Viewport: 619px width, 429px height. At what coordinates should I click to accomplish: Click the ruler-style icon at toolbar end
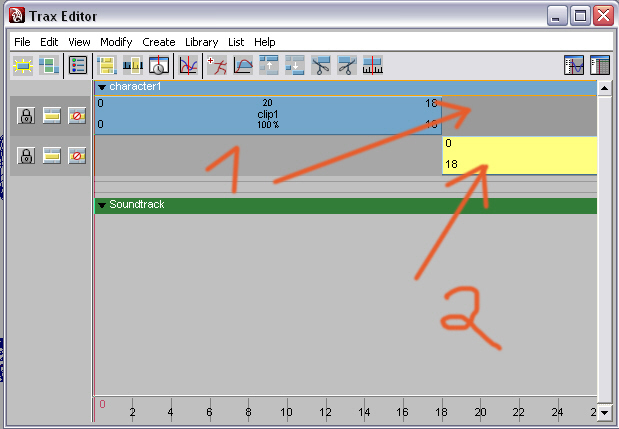(373, 66)
